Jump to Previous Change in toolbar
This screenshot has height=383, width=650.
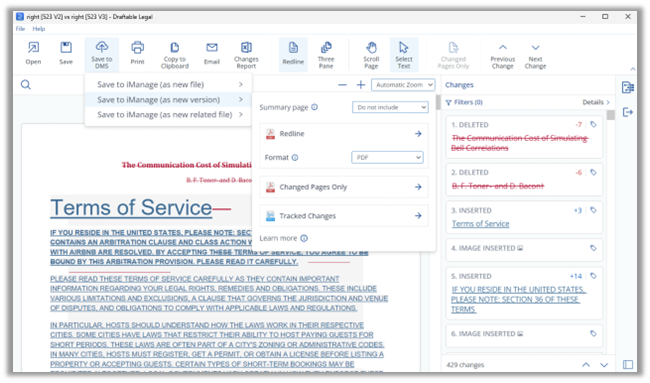tap(502, 56)
